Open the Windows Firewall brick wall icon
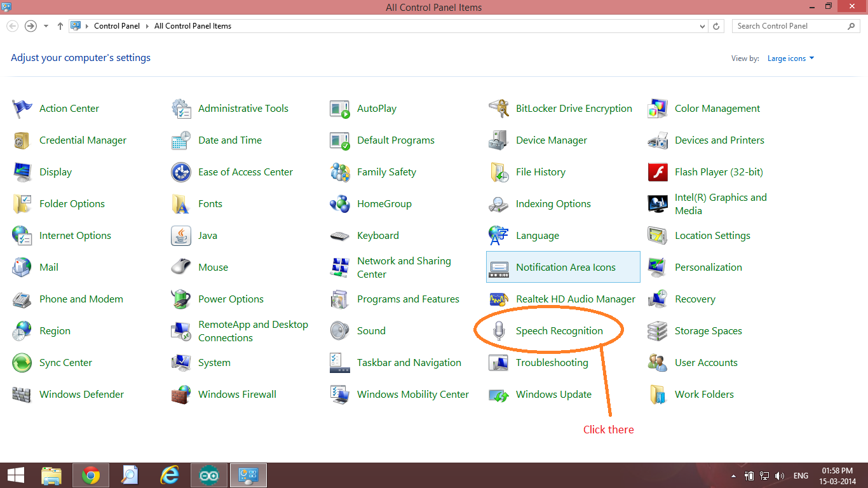This screenshot has height=488, width=868. coord(181,395)
